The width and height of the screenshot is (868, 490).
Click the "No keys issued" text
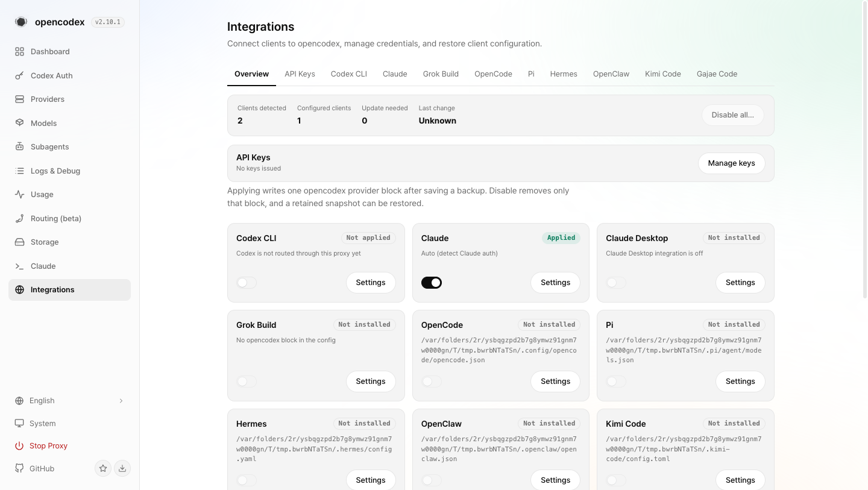pyautogui.click(x=259, y=169)
